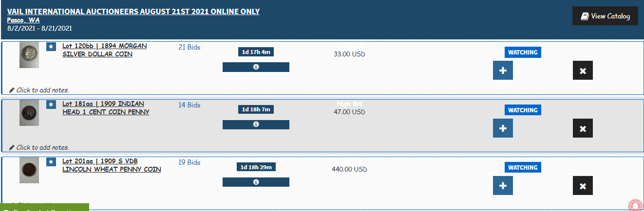644x211 pixels.
Task: Click plus button for 1909 Indian Head penny
Action: coord(503,128)
